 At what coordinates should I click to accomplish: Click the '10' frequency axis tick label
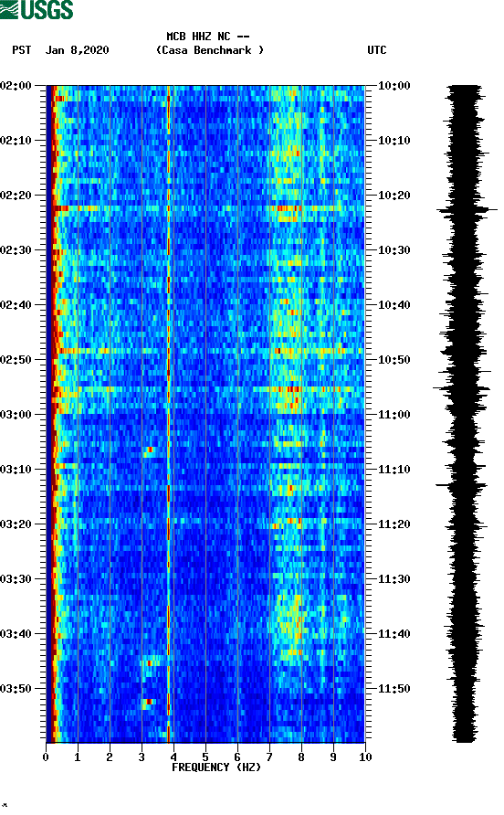365,757
